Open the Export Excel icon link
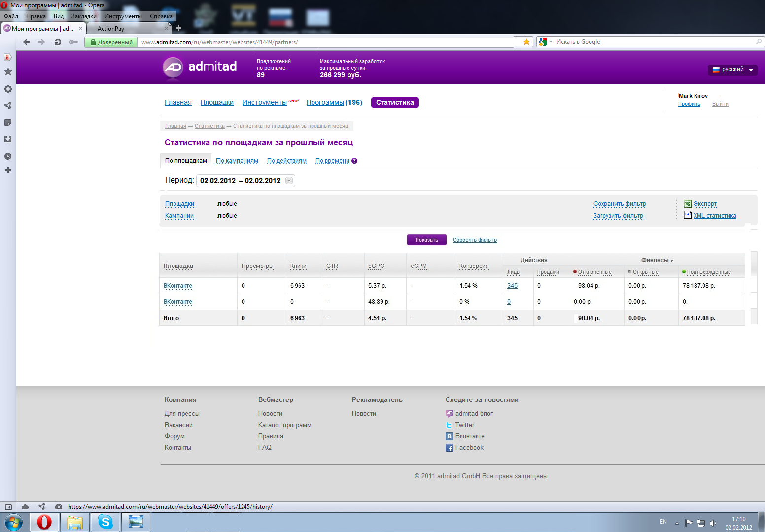Viewport: 765px width, 532px height. tap(688, 204)
